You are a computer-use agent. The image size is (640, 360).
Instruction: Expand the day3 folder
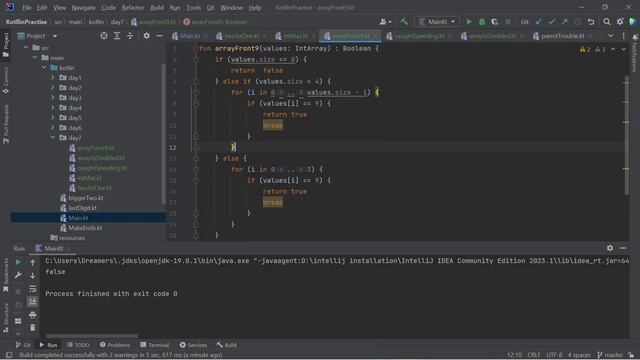(53, 98)
